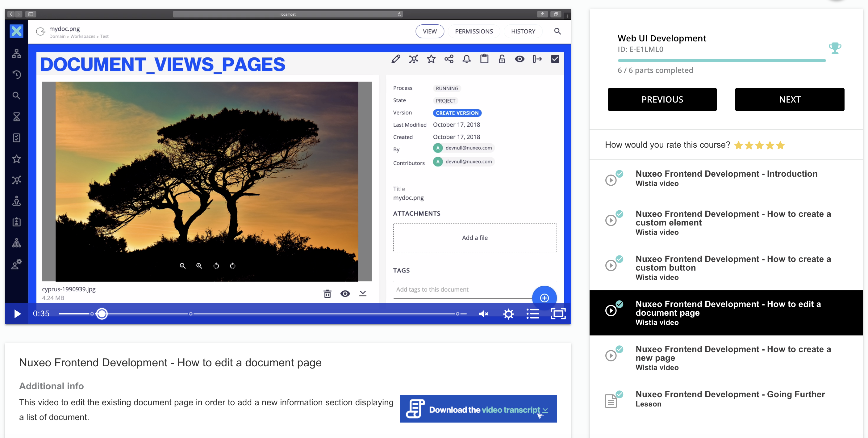Click the export arrow icon
The image size is (868, 438).
(x=537, y=59)
